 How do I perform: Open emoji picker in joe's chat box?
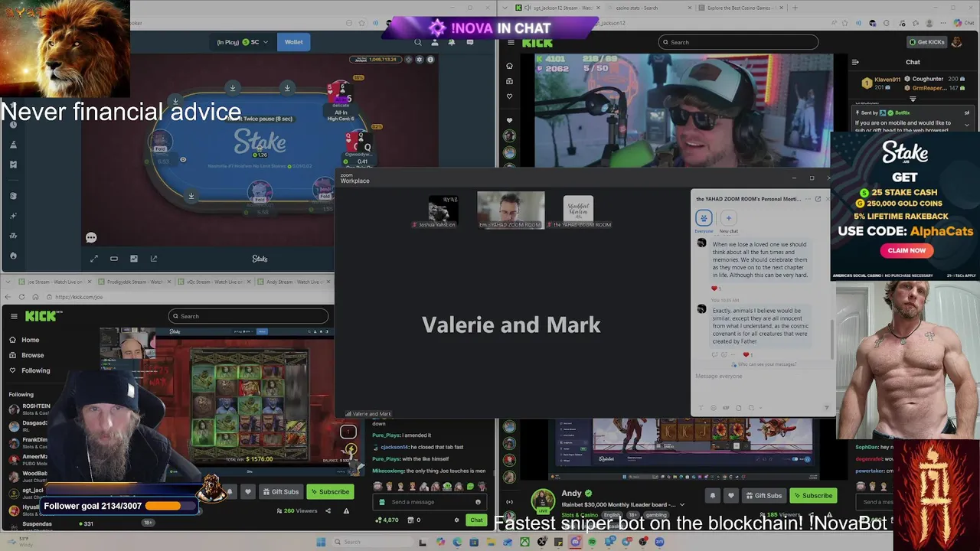[478, 502]
